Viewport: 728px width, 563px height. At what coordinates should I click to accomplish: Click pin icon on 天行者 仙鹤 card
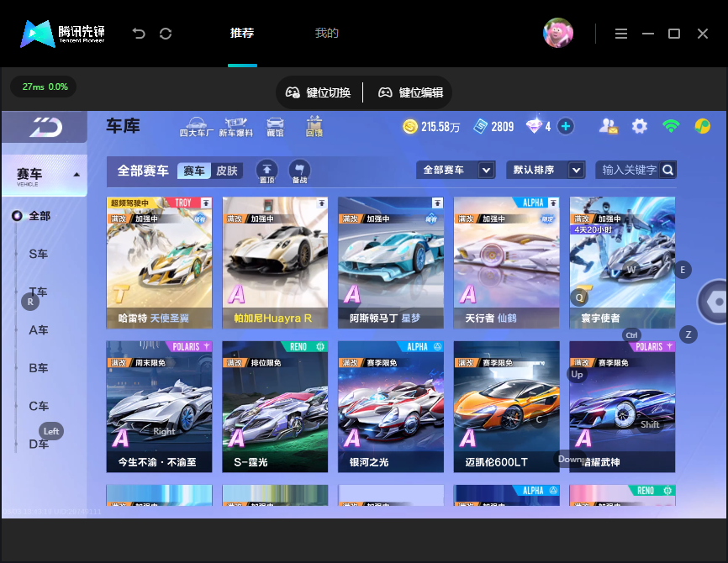point(553,203)
